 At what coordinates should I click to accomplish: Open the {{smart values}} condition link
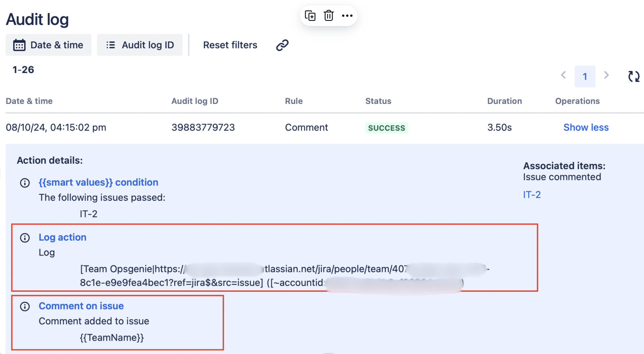pos(98,183)
